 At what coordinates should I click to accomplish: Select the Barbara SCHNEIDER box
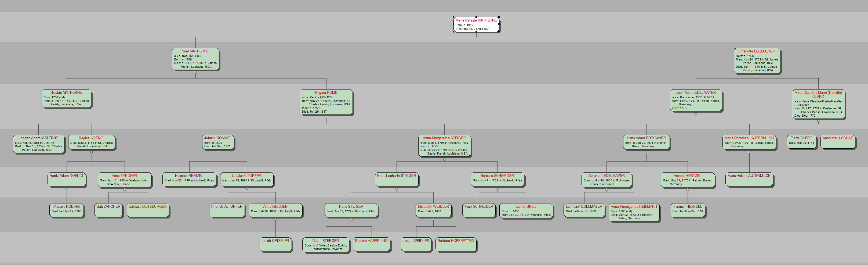pos(497,179)
